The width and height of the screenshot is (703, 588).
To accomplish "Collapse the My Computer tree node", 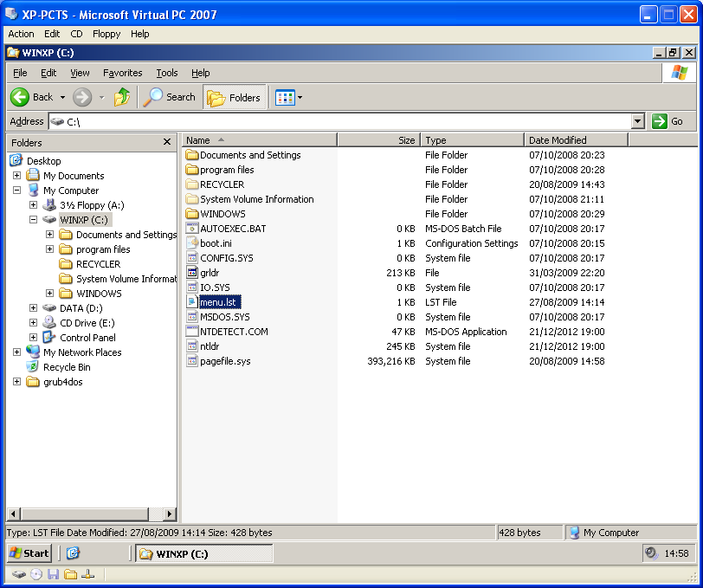I will (x=16, y=191).
